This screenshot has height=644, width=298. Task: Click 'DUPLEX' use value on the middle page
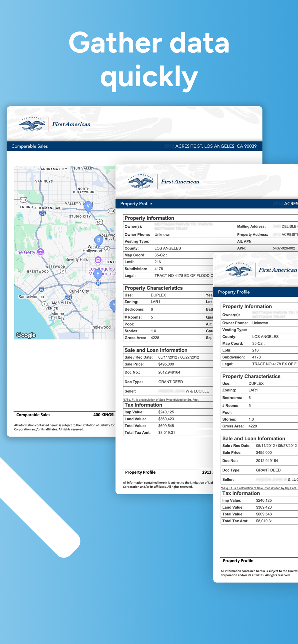pyautogui.click(x=158, y=295)
